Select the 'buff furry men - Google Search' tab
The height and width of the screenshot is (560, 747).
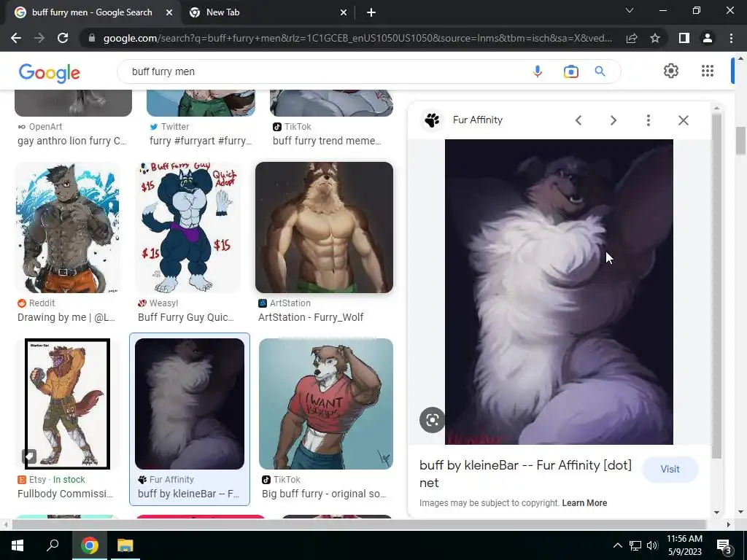click(x=93, y=12)
